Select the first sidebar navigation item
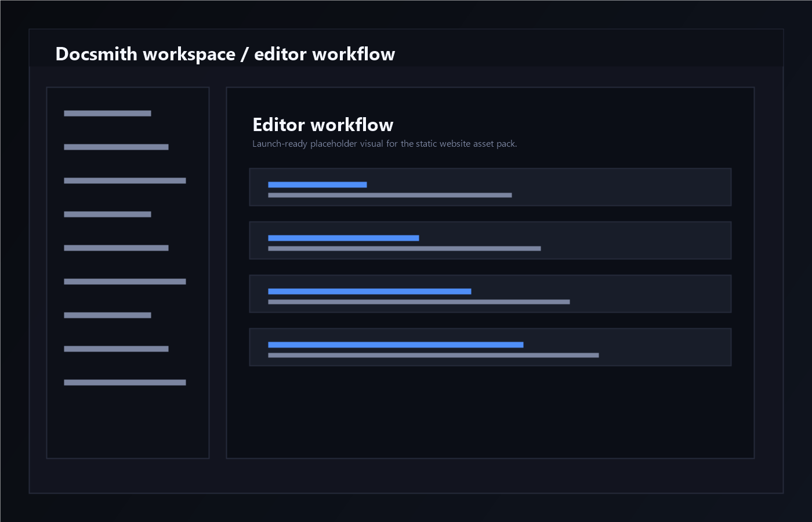 click(107, 113)
